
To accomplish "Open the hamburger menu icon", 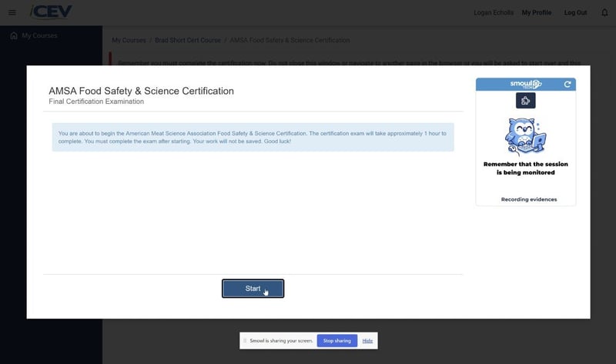I will point(12,12).
